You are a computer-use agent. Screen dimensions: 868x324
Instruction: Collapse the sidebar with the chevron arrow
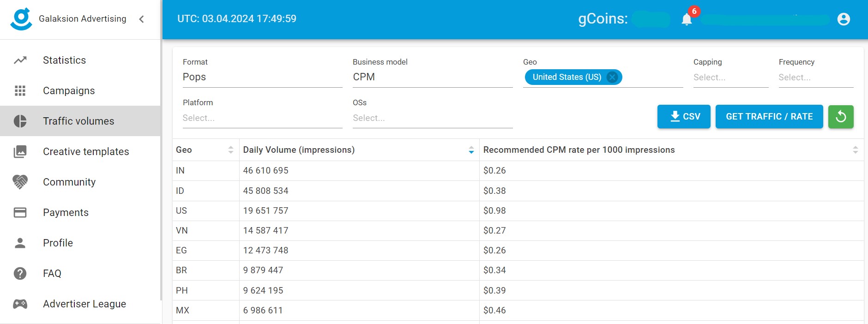click(x=142, y=19)
